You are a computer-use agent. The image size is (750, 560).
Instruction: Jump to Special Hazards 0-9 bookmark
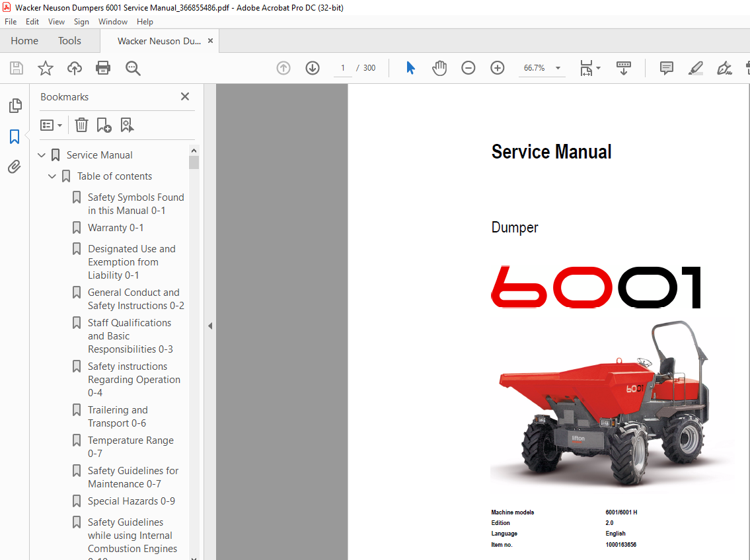coord(131,501)
